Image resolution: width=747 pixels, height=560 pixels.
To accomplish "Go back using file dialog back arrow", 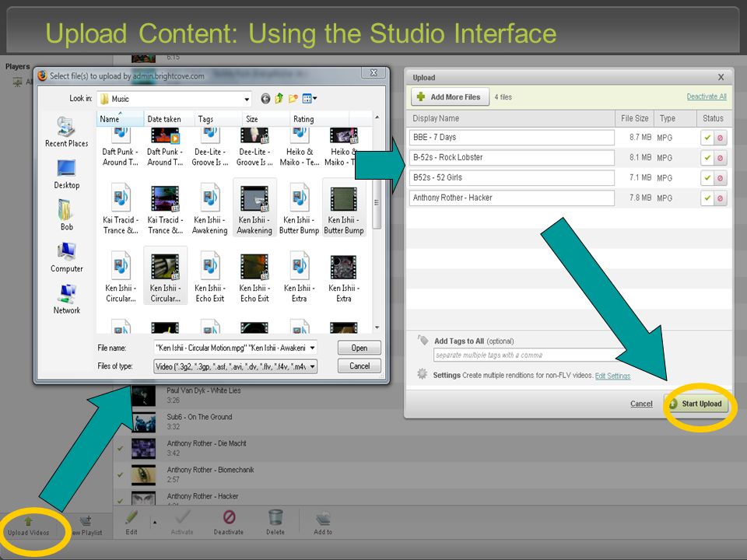I will (265, 99).
